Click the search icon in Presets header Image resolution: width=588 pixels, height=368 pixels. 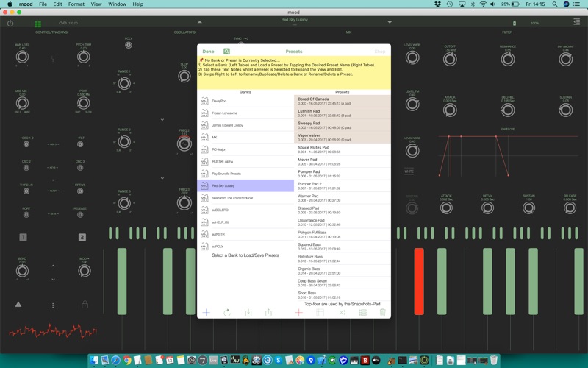[226, 52]
